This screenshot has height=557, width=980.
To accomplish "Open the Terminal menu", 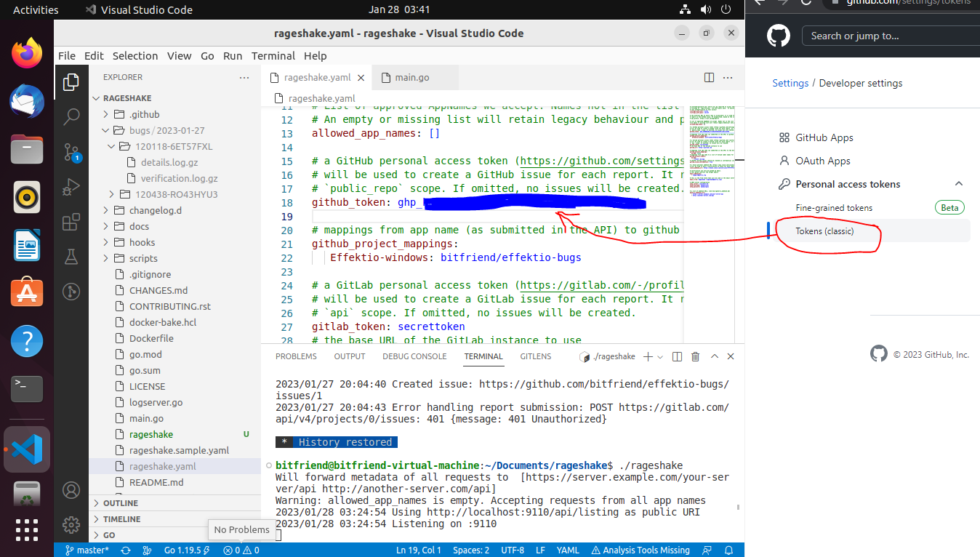I will coord(273,55).
